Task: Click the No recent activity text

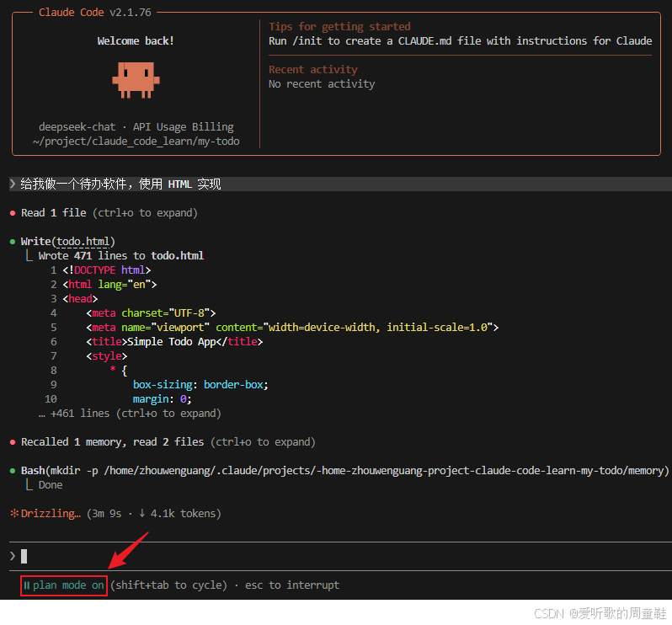Action: (x=322, y=84)
